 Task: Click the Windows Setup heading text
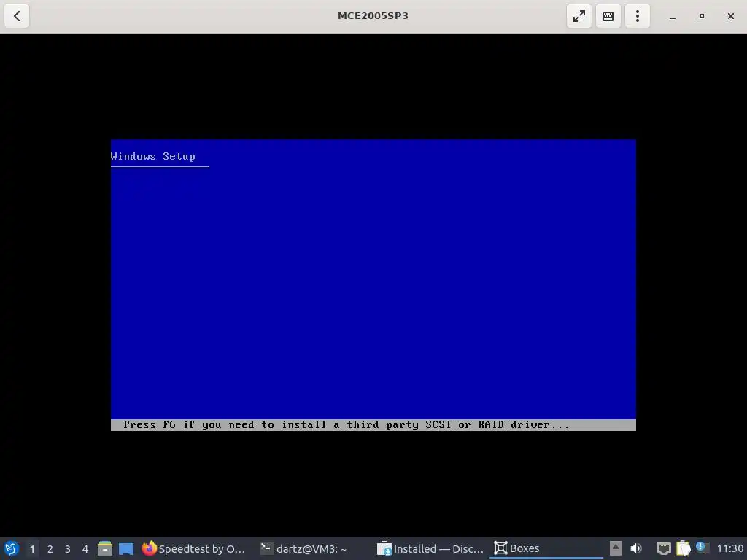pyautogui.click(x=153, y=156)
